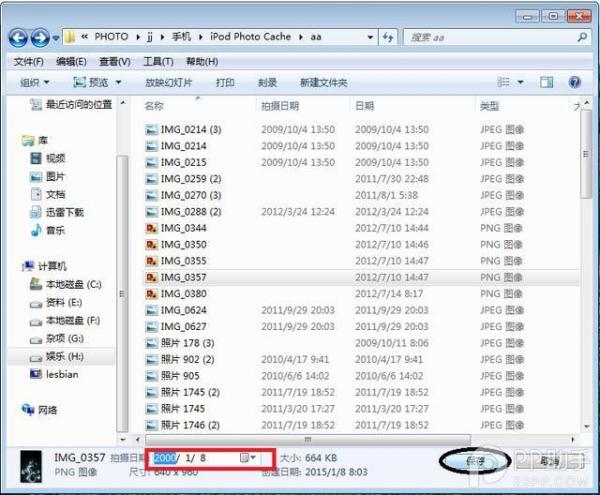Open the 工具(T) menu
Viewport: 600px width, 495px height.
pos(158,62)
